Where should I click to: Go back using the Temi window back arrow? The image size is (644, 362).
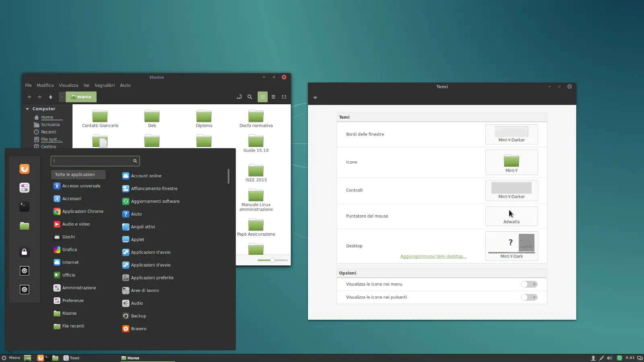[x=315, y=97]
